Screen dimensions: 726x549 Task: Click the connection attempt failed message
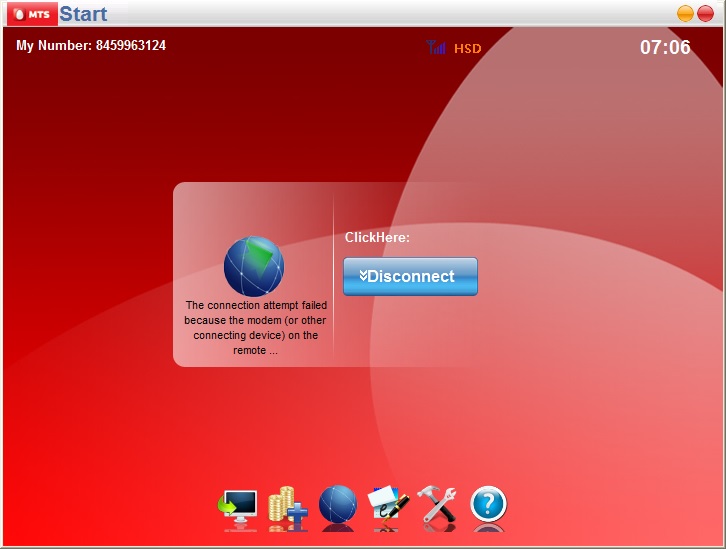click(255, 328)
